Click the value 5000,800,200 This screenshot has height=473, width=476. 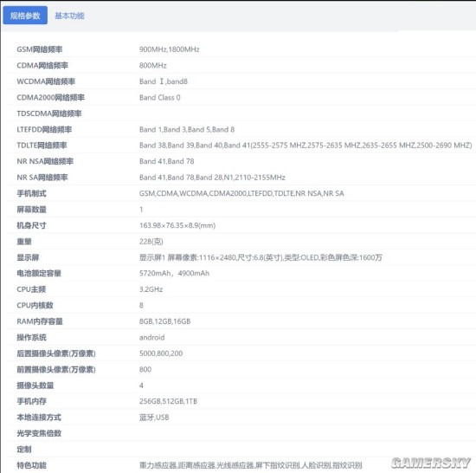pos(161,353)
